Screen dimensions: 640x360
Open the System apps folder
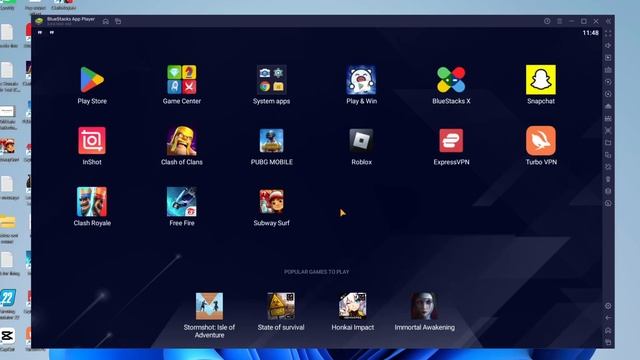click(271, 80)
